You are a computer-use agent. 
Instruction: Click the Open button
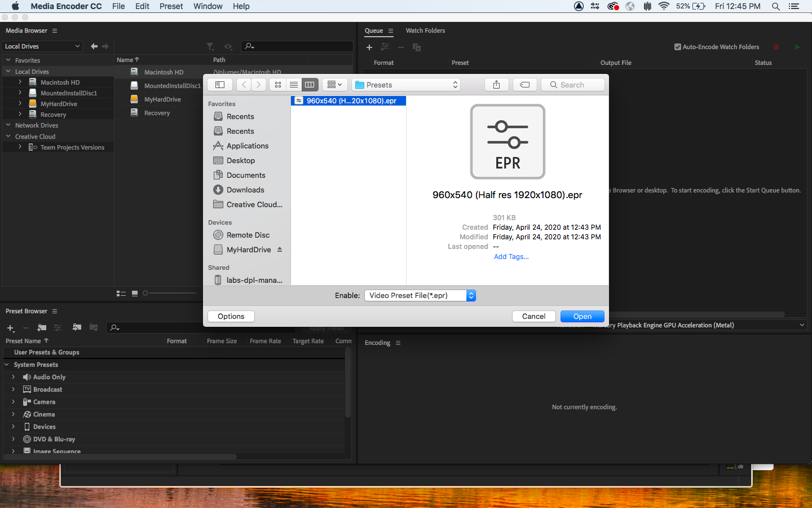pyautogui.click(x=582, y=317)
